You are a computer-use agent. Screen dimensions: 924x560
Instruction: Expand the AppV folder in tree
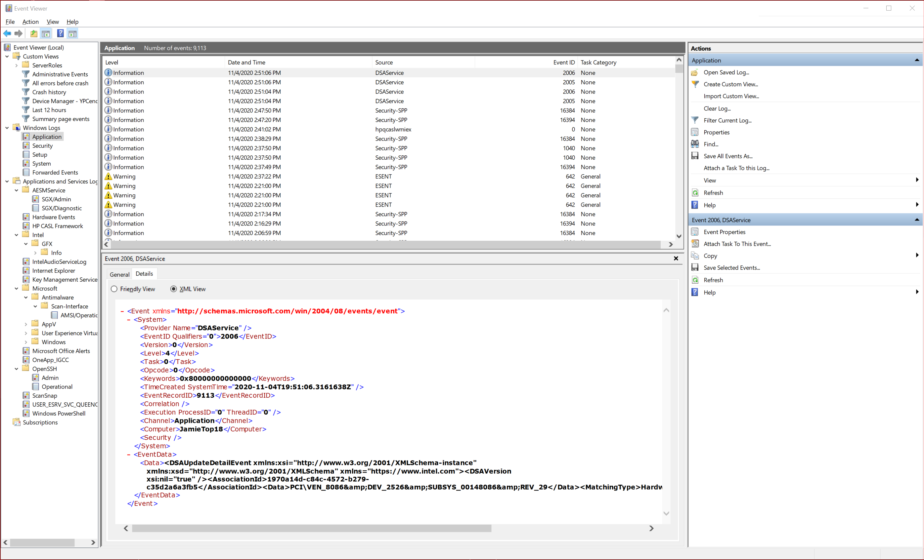point(26,324)
